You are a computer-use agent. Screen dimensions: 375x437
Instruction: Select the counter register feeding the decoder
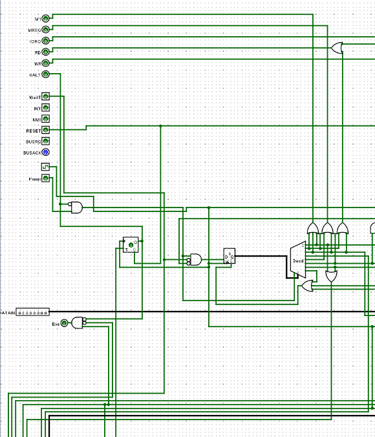(x=229, y=256)
